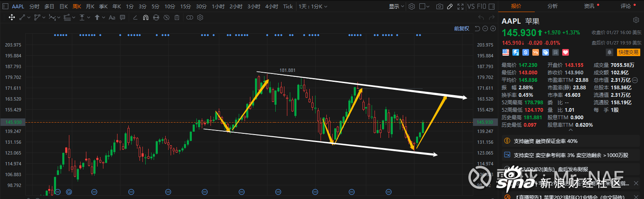Redo the last drawing action
Image resolution: width=644 pixels, height=199 pixels.
click(492, 17)
